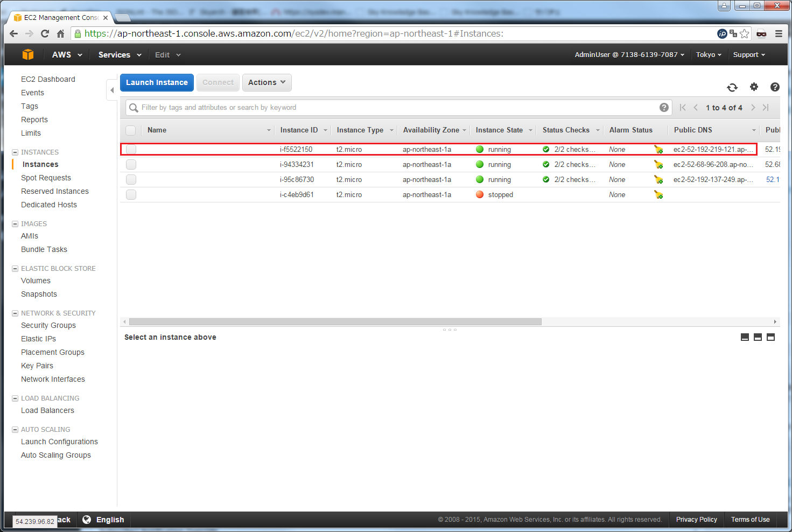This screenshot has height=532, width=792.
Task: Open Security Groups in sidebar
Action: tap(48, 325)
